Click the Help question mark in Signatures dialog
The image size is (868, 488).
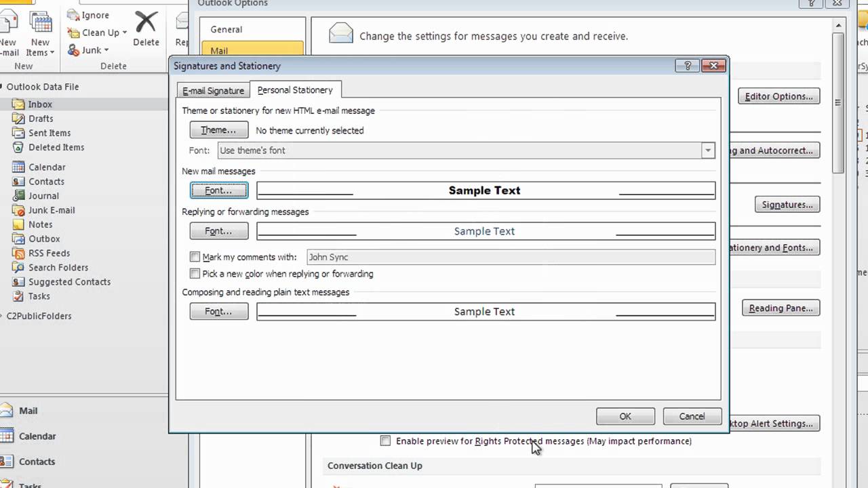(x=688, y=66)
